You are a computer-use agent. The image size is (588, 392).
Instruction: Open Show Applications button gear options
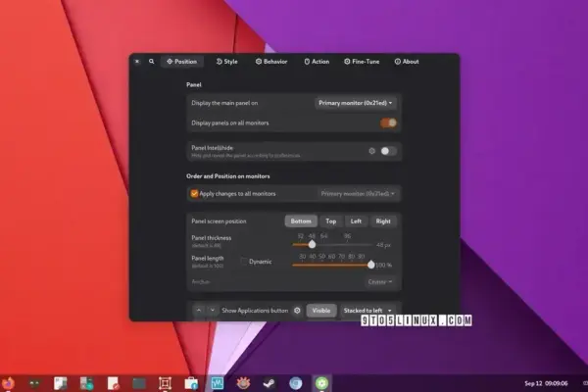coord(297,311)
